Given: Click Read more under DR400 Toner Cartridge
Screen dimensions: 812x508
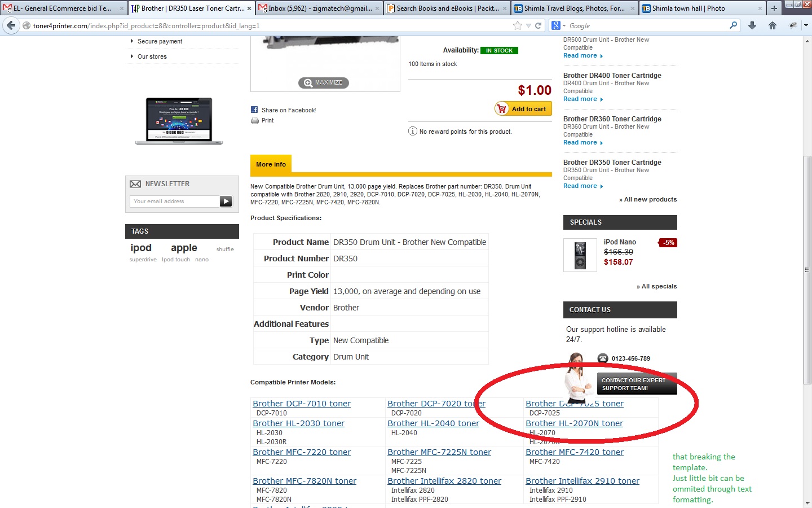Looking at the screenshot, I should click(583, 99).
